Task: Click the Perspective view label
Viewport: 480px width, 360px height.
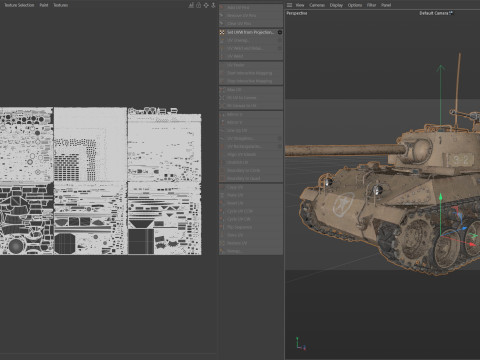Action: coord(297,13)
